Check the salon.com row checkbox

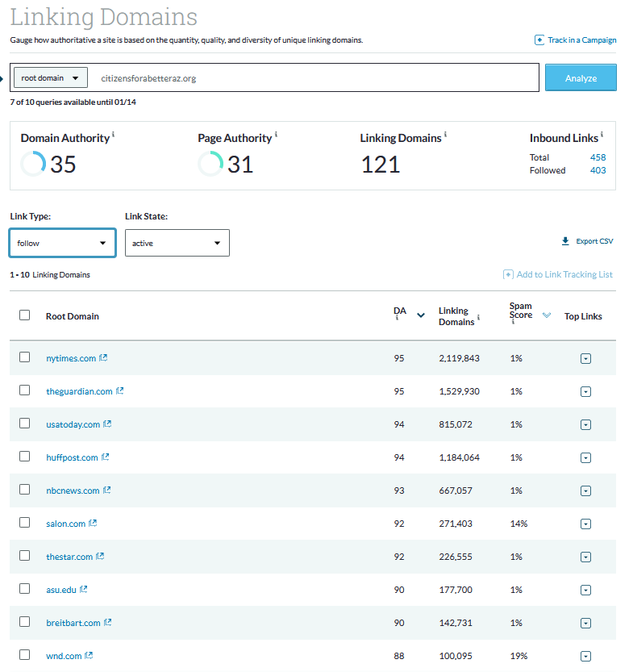[24, 523]
